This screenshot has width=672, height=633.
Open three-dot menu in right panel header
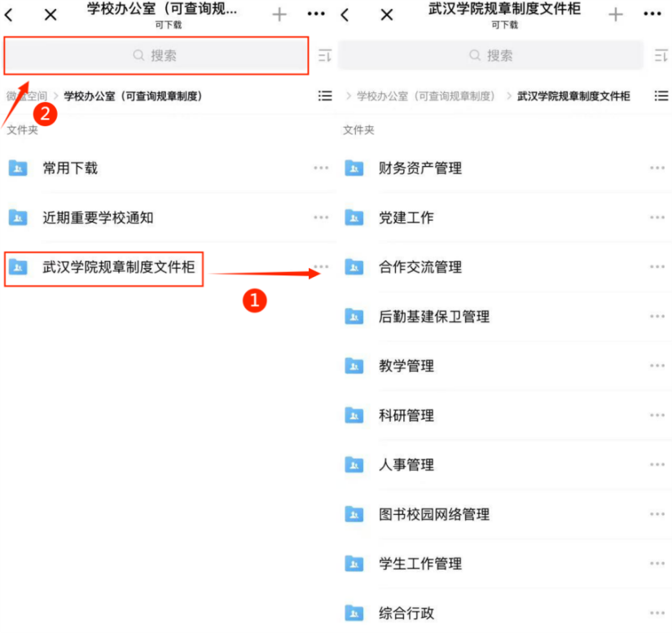pos(652,15)
